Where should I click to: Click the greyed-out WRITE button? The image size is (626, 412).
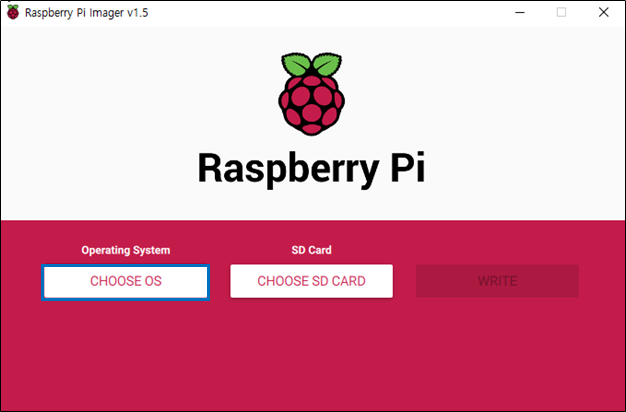(x=497, y=281)
